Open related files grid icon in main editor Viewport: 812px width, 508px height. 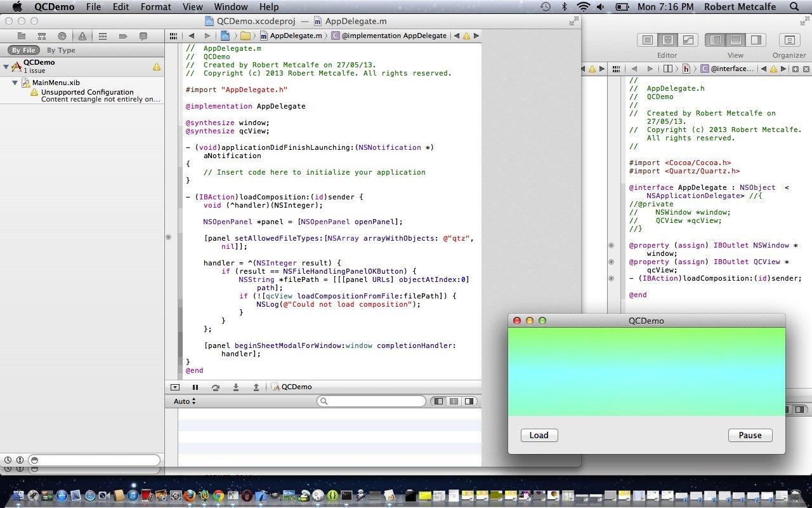pyautogui.click(x=173, y=36)
